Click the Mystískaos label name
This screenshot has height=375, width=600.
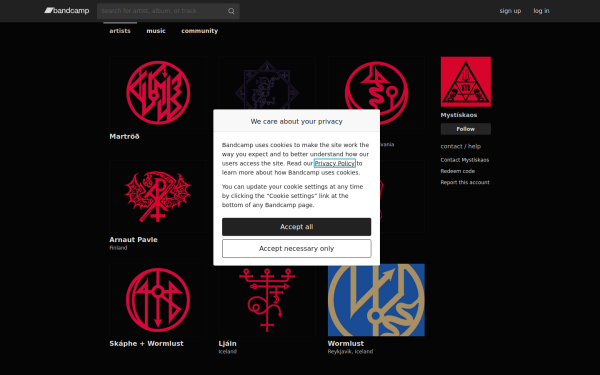coord(458,115)
